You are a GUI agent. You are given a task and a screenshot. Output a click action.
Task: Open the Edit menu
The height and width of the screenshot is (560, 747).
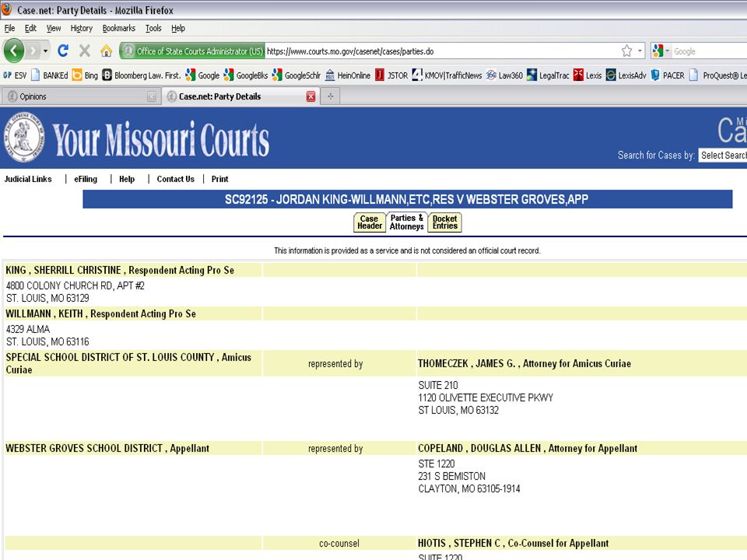30,28
